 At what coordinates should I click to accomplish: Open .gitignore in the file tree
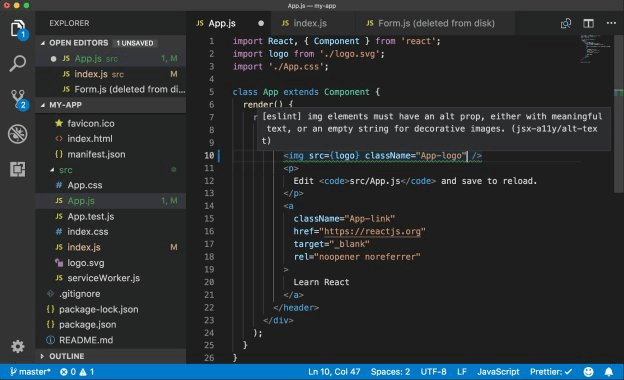(x=111, y=294)
